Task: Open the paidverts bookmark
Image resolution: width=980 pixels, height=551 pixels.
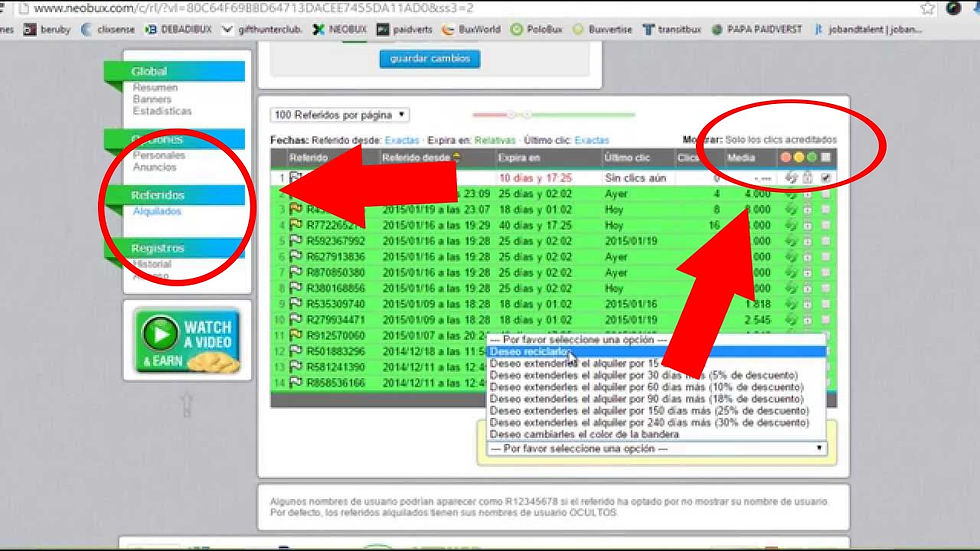Action: point(404,29)
